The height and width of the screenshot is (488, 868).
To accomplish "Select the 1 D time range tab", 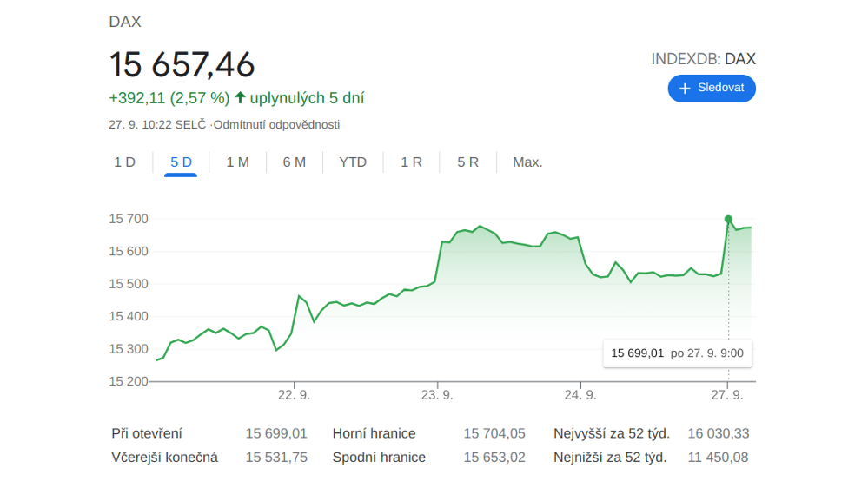I will [x=125, y=162].
